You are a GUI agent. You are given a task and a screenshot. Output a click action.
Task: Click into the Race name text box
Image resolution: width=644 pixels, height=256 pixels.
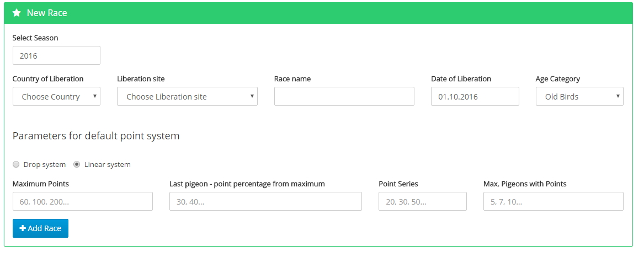tap(344, 96)
